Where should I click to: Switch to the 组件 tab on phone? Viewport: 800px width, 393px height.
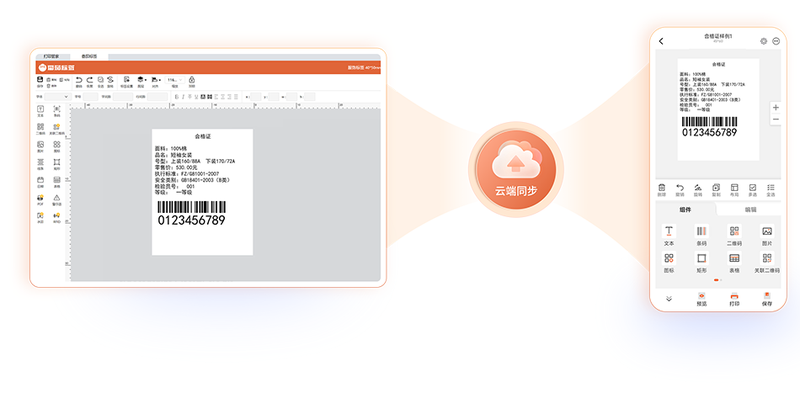(685, 209)
